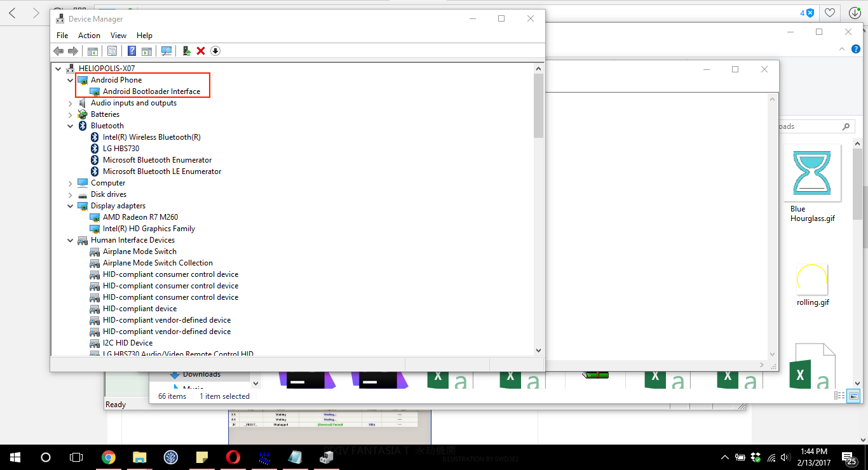Switch Explorer to details view icon
This screenshot has height=470, width=868.
click(839, 396)
